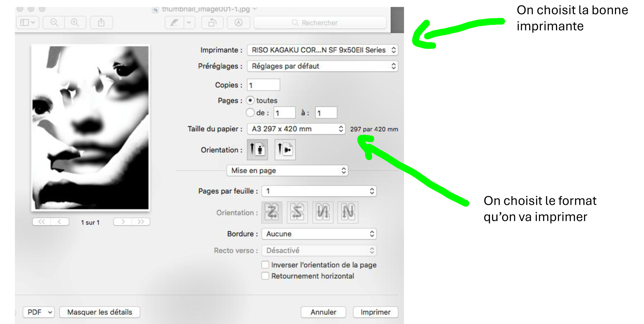Click the rotate icon in toolbar
This screenshot has height=324, width=644.
coord(212,23)
